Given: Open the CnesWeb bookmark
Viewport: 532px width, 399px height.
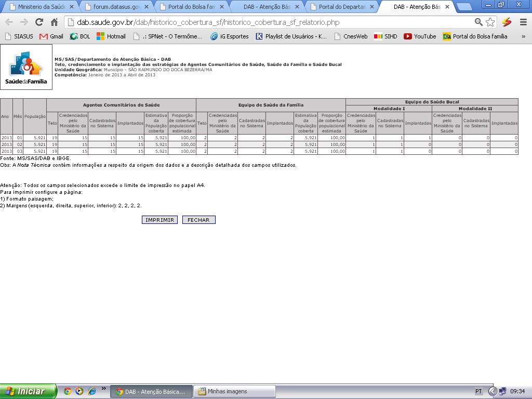Looking at the screenshot, I should click(x=351, y=36).
